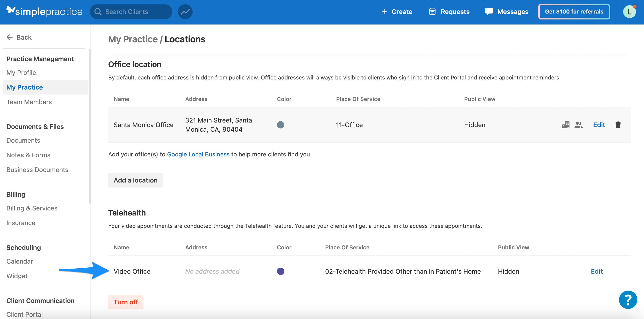The height and width of the screenshot is (319, 644).
Task: Click the sidebar scrollbar
Action: tap(89, 126)
